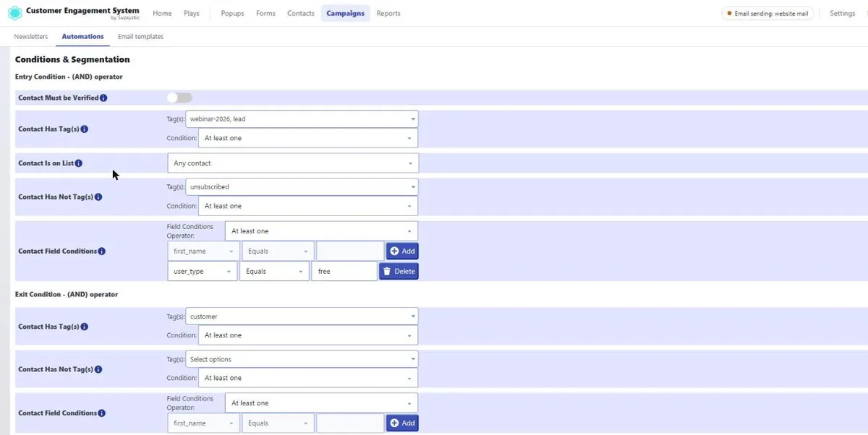Go to the Home menu item

162,14
